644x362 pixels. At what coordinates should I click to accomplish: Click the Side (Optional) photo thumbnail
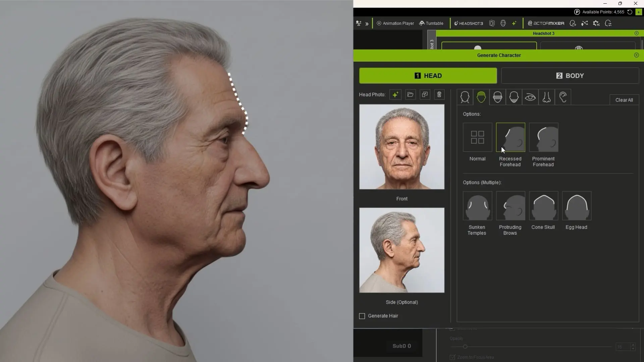click(x=402, y=250)
